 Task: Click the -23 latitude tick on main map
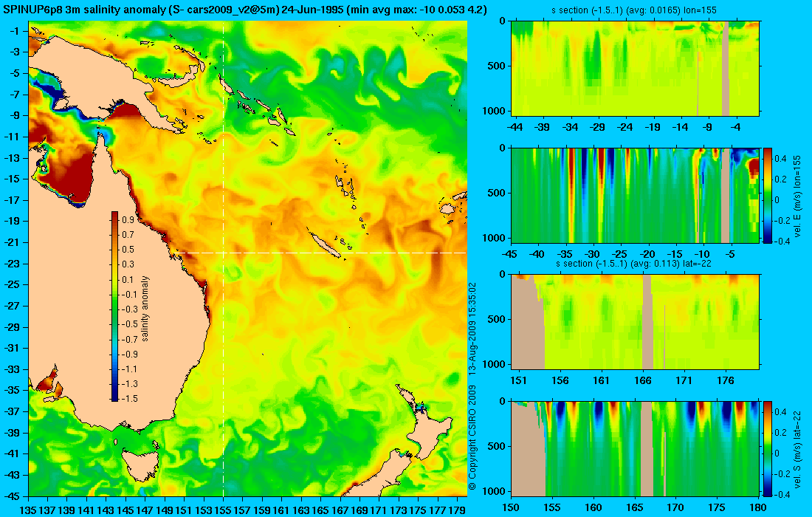point(12,263)
